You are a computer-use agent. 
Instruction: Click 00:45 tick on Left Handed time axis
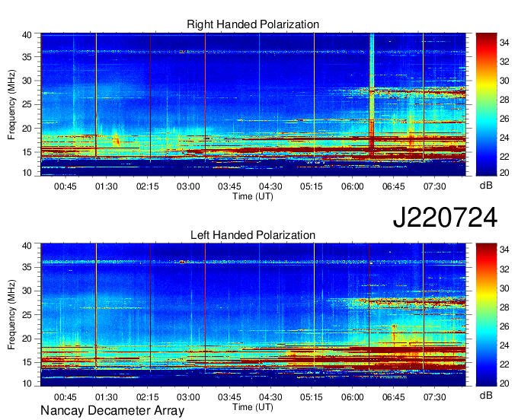[65, 397]
